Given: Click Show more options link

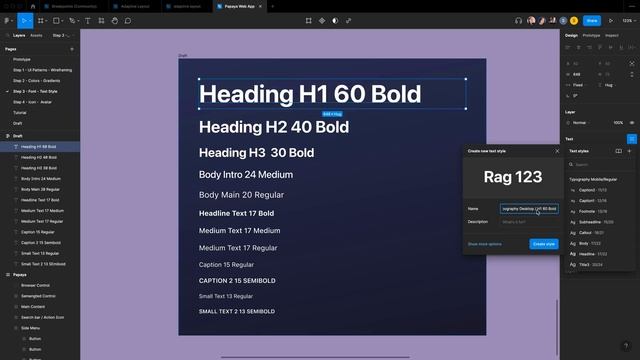Looking at the screenshot, I should (484, 244).
